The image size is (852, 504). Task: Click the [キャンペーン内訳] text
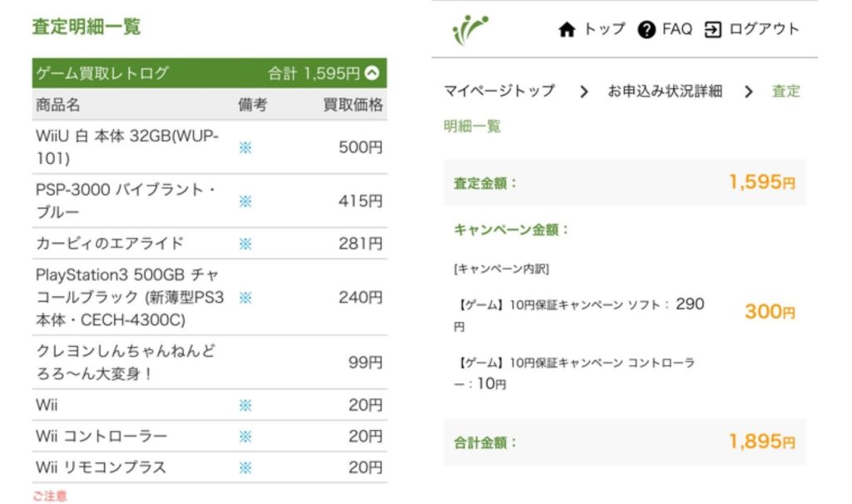pos(502,269)
